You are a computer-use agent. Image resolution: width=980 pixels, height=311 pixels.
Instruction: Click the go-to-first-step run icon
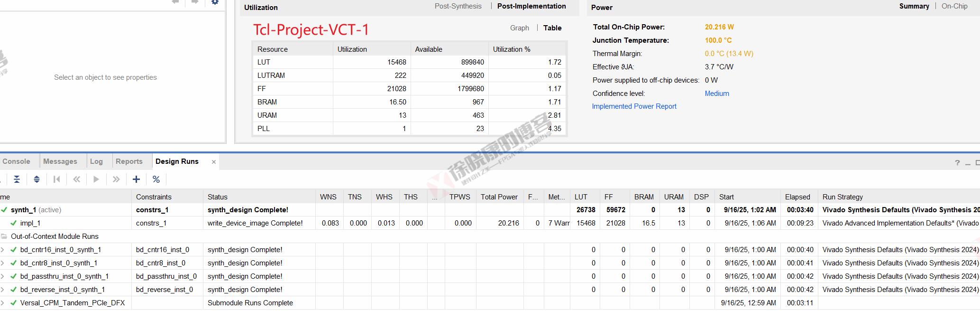pos(57,179)
